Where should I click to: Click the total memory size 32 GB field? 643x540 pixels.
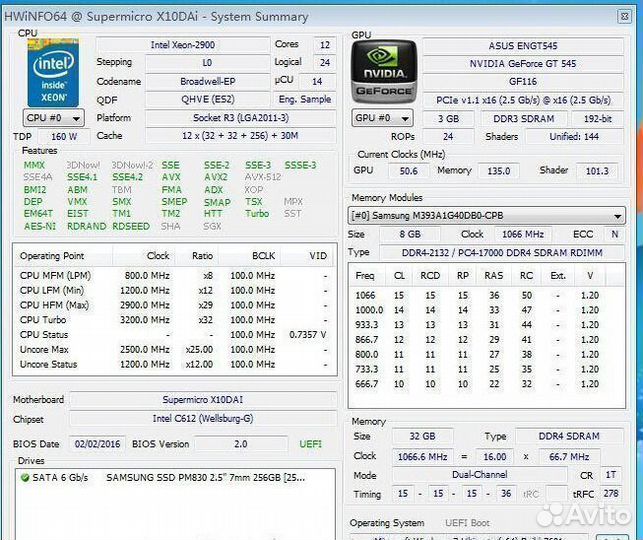(422, 437)
